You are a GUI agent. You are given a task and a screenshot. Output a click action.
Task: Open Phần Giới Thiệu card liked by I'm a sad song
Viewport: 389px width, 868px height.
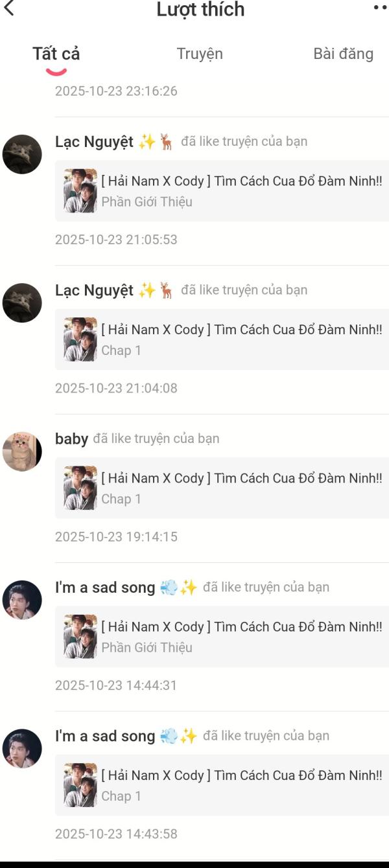[222, 637]
